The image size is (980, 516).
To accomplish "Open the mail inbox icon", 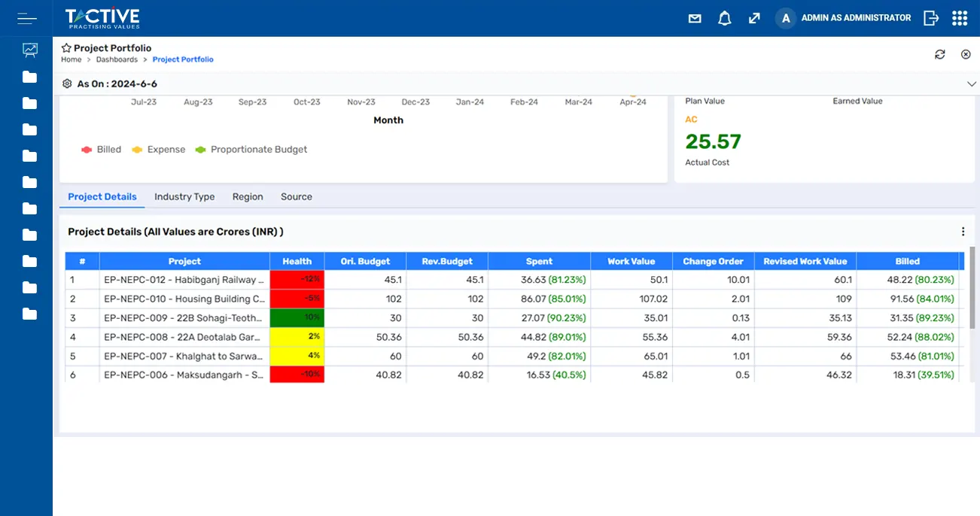I will 694,17.
